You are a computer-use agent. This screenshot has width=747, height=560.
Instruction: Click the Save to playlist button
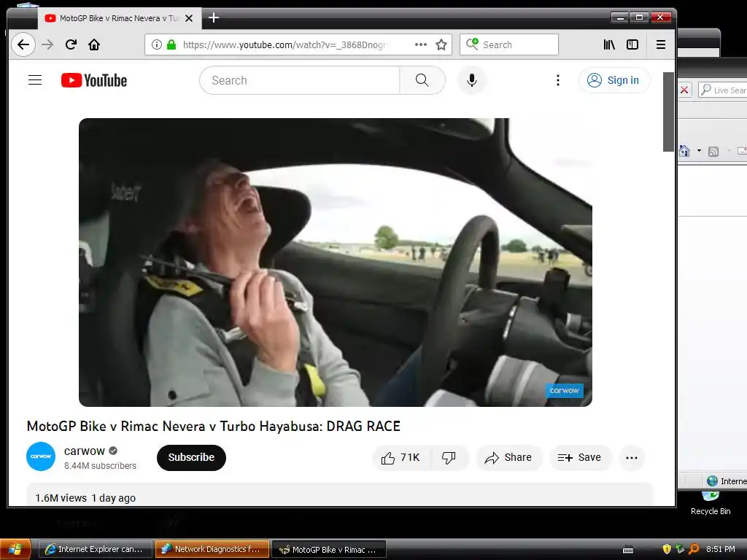[x=580, y=458]
